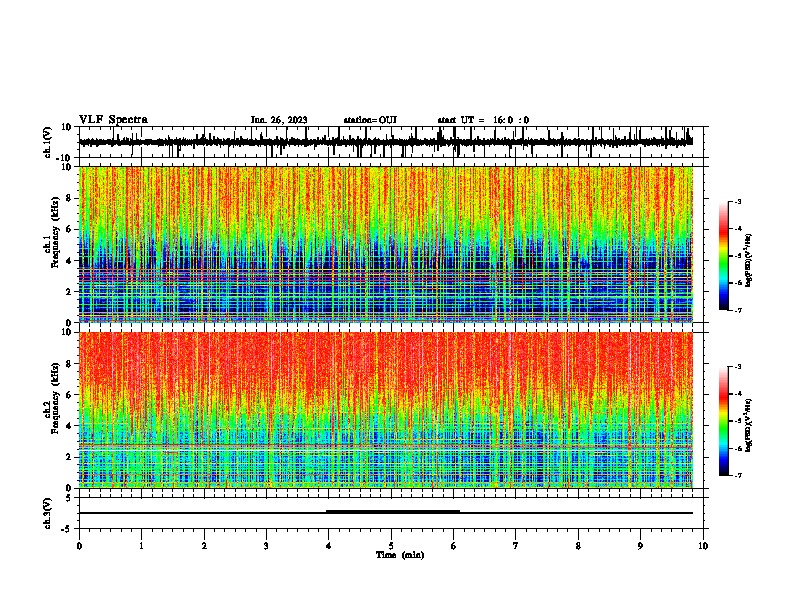Click time axis tick label "7"

coord(516,546)
